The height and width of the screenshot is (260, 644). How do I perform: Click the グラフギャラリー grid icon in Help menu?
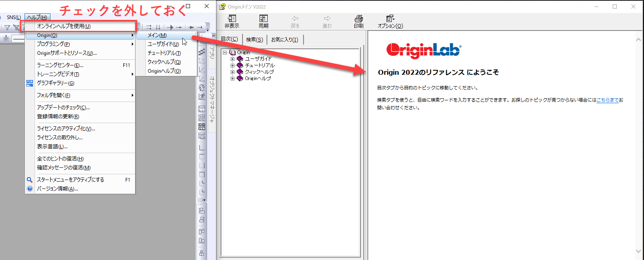[x=30, y=83]
